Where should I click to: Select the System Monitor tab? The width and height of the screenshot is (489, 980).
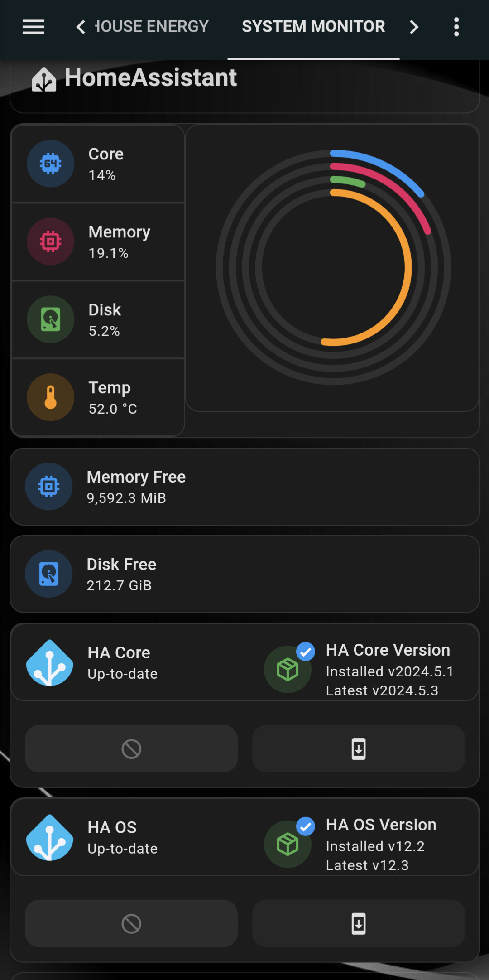pos(313,27)
